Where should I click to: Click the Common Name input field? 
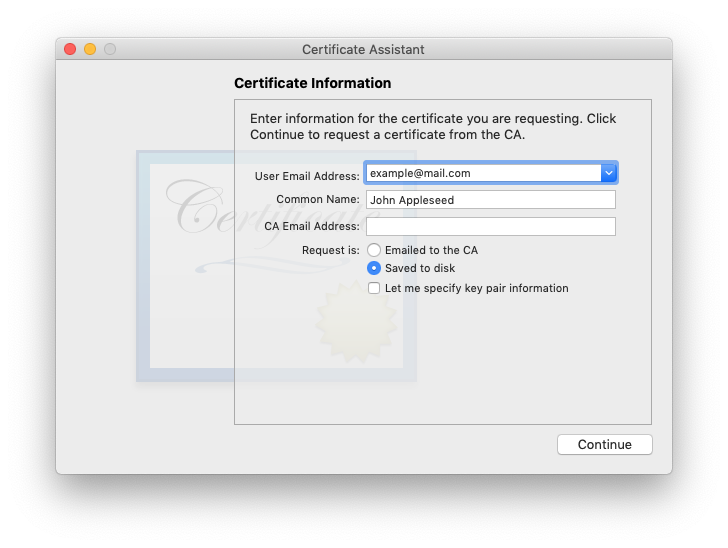click(491, 200)
